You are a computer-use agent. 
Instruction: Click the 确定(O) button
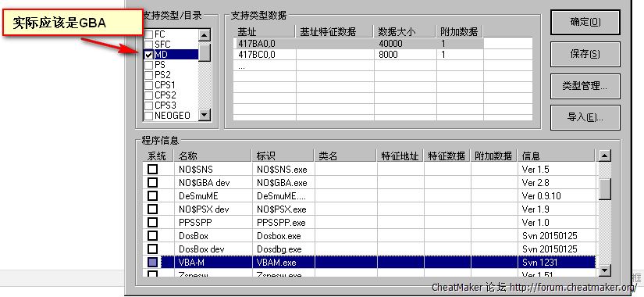click(585, 22)
